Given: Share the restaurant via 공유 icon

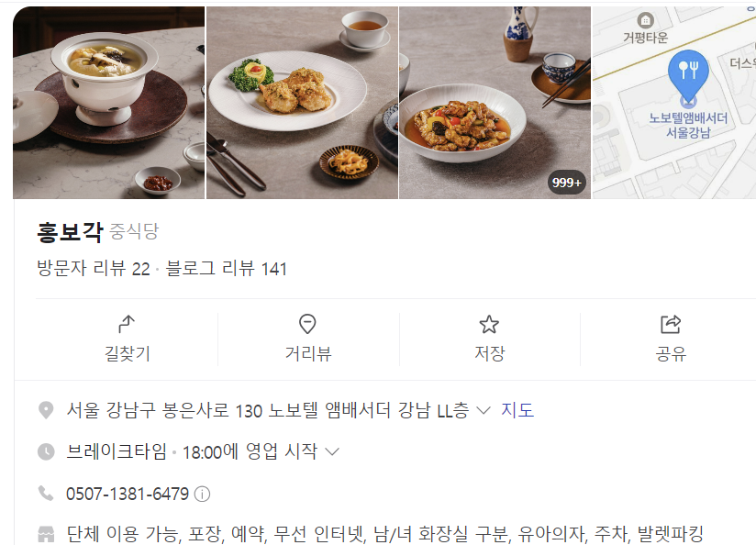Looking at the screenshot, I should [670, 324].
